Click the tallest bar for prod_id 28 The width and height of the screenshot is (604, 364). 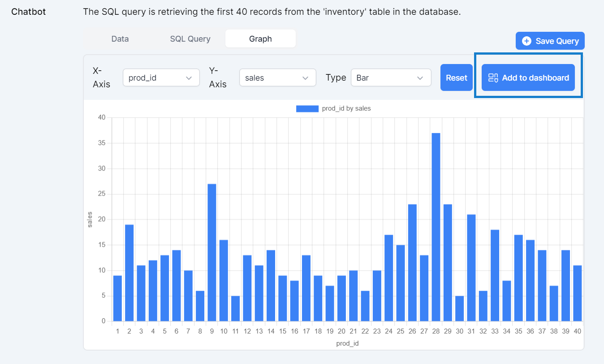click(436, 227)
